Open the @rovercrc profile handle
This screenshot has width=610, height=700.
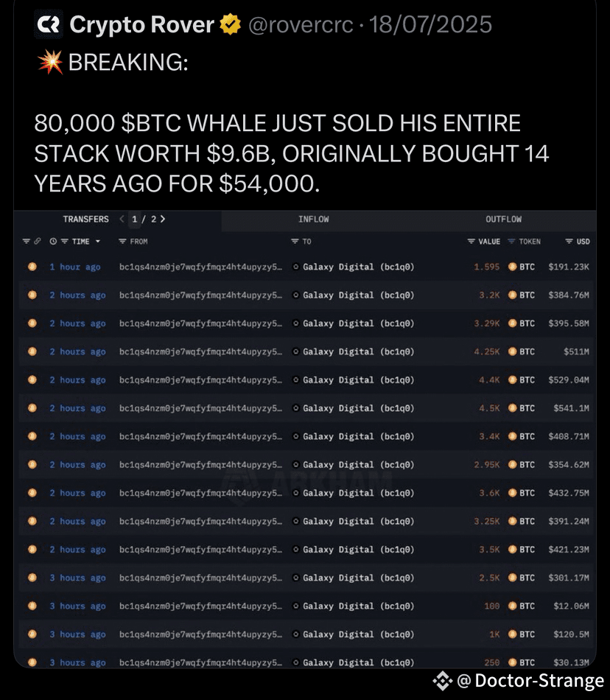(x=301, y=24)
